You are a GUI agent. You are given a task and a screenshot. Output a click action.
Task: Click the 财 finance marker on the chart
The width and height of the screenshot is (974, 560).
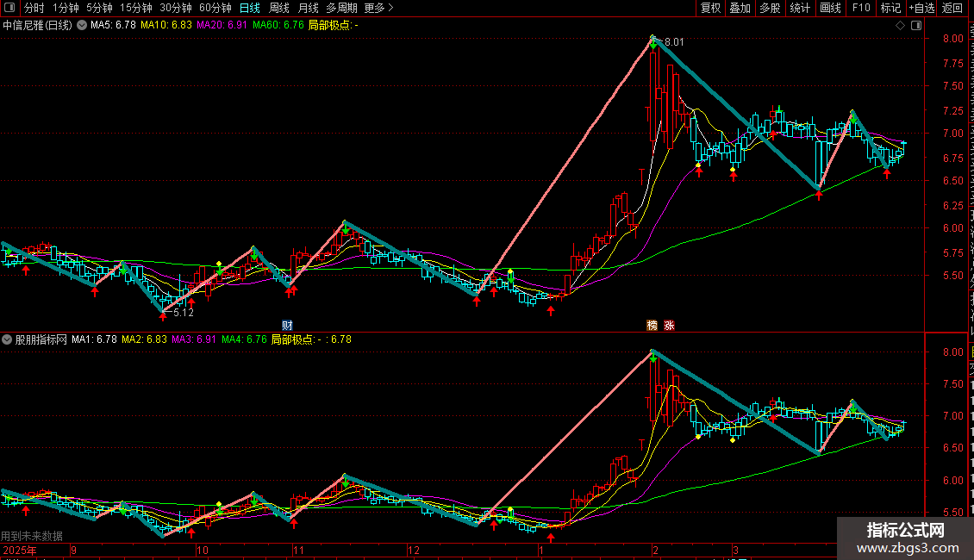pyautogui.click(x=287, y=326)
